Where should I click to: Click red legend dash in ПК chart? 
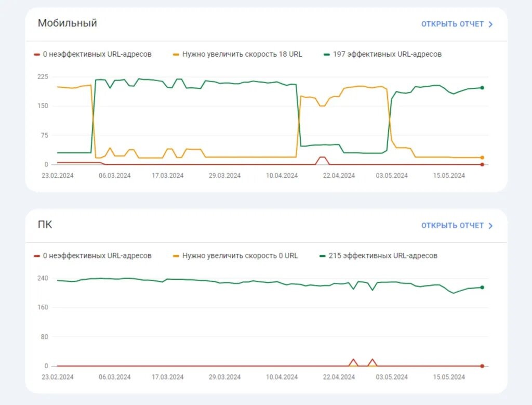37,256
